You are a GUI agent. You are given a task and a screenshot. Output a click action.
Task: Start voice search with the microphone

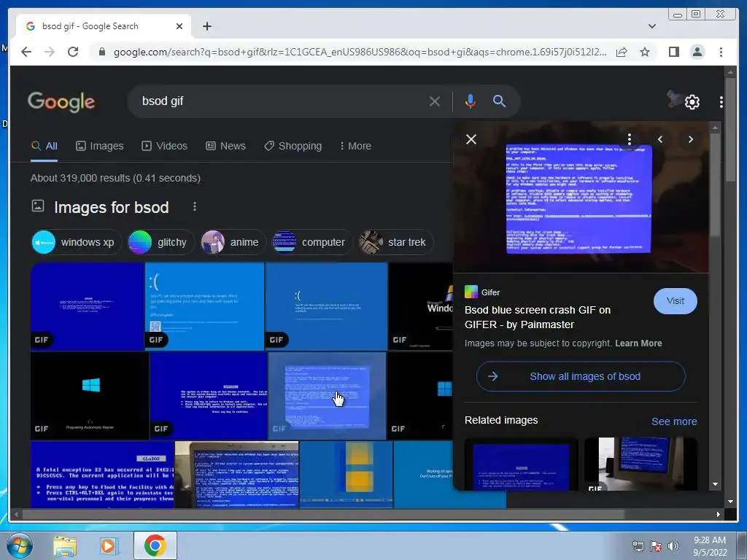470,101
